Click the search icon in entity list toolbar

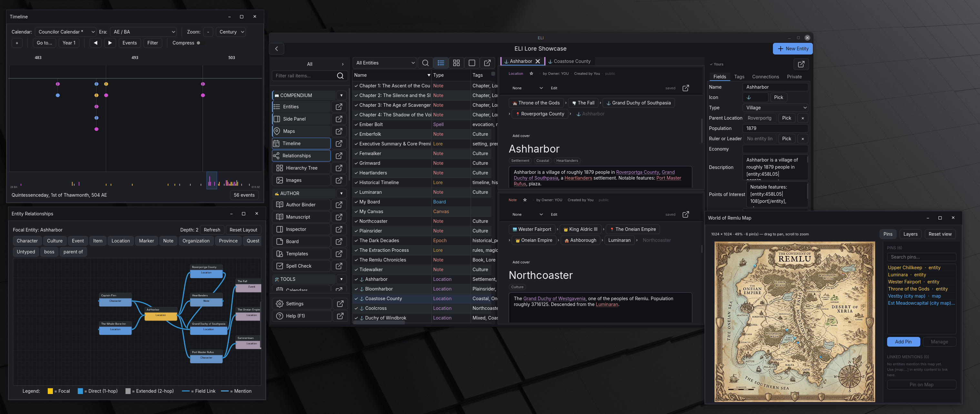425,63
